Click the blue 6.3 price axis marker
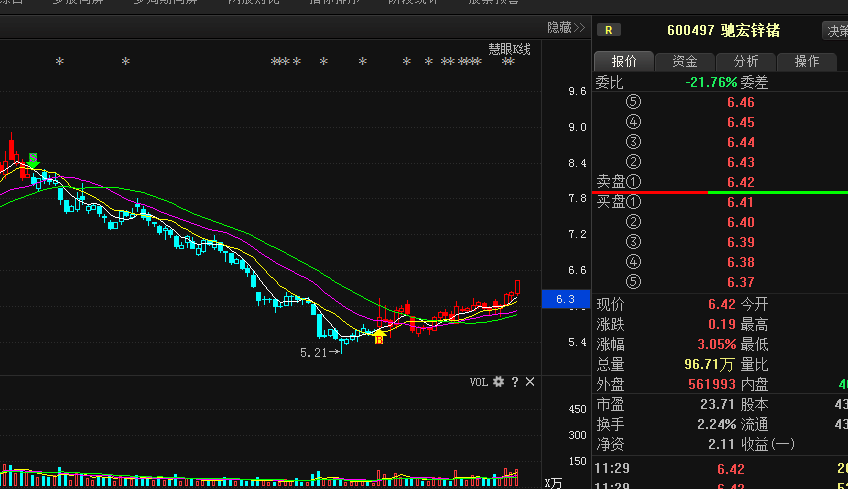 (x=565, y=299)
